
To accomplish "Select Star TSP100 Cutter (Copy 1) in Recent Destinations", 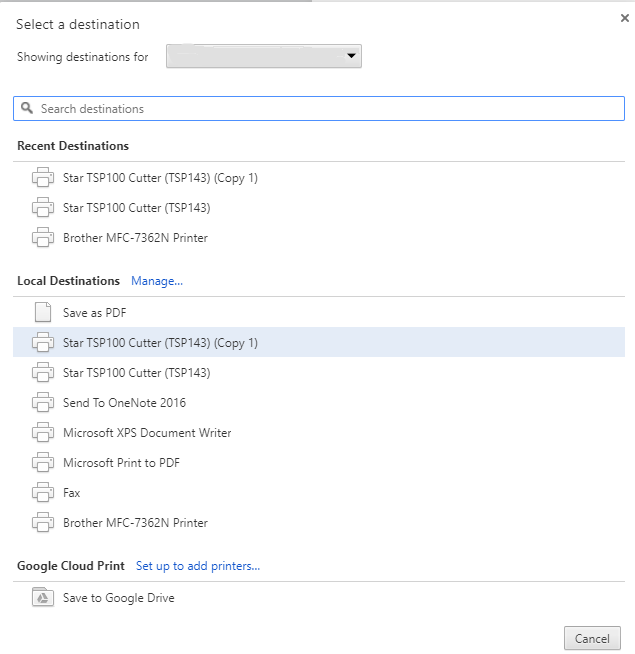I will point(160,178).
